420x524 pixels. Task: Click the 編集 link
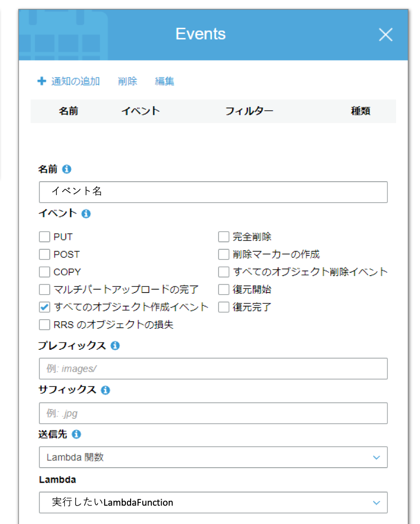click(164, 81)
